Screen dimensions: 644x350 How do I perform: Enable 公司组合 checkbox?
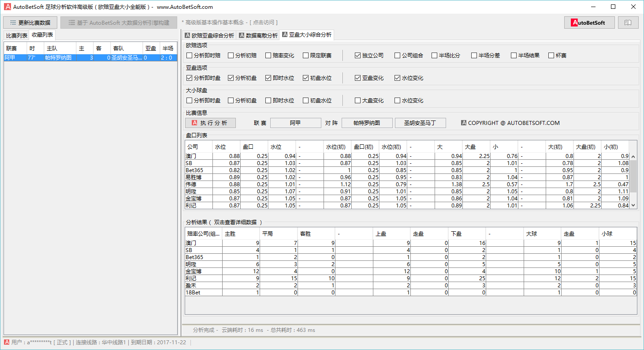pyautogui.click(x=409, y=56)
